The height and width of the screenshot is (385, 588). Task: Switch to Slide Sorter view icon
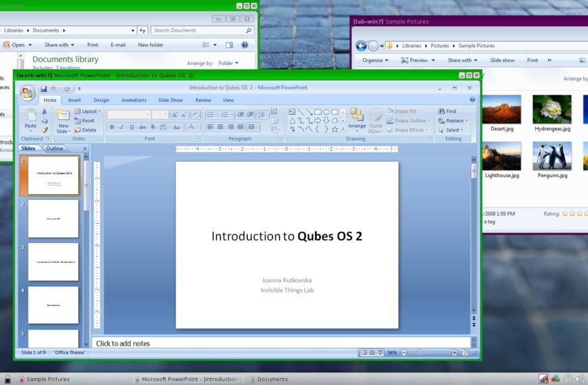(x=372, y=353)
